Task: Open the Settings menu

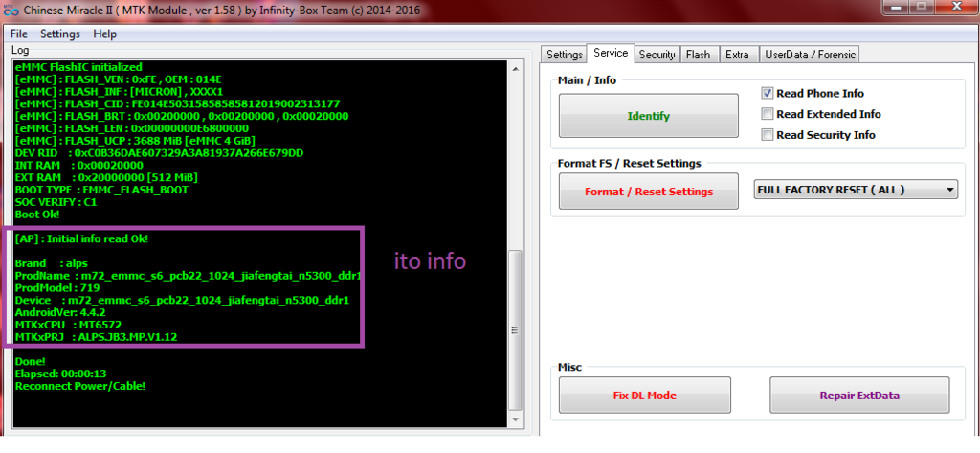Action: click(60, 34)
